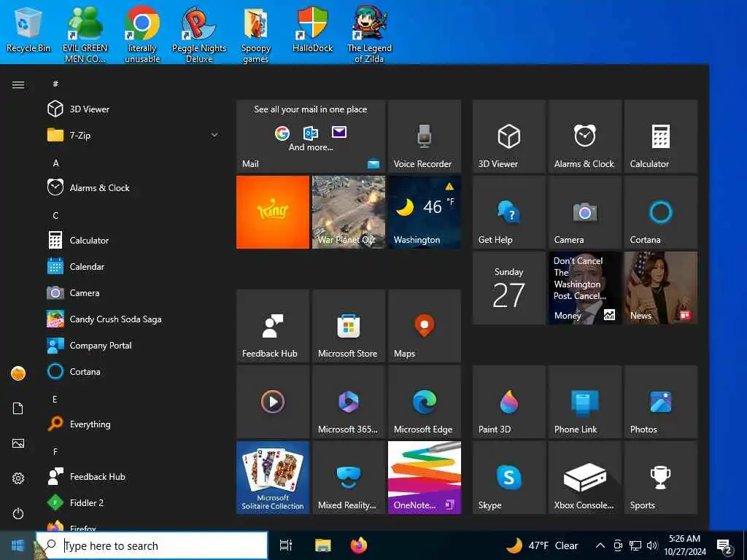Select 3D Viewer in app list
The image size is (747, 560).
point(133,109)
